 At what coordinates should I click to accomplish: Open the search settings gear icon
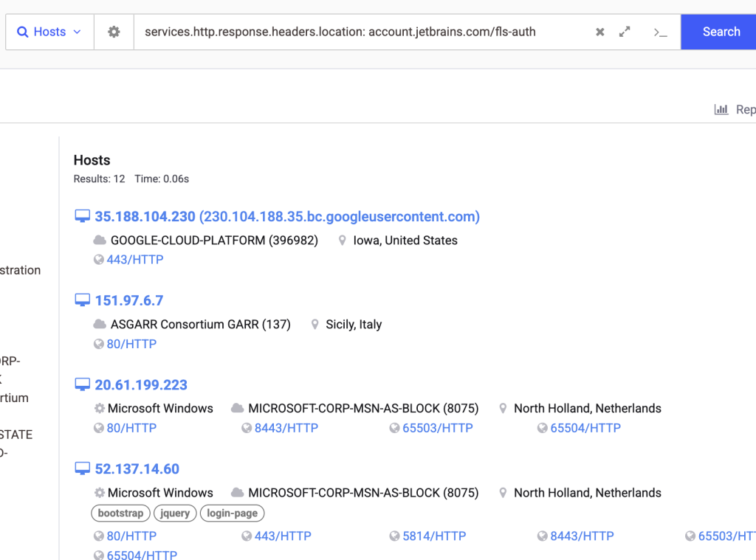click(114, 32)
